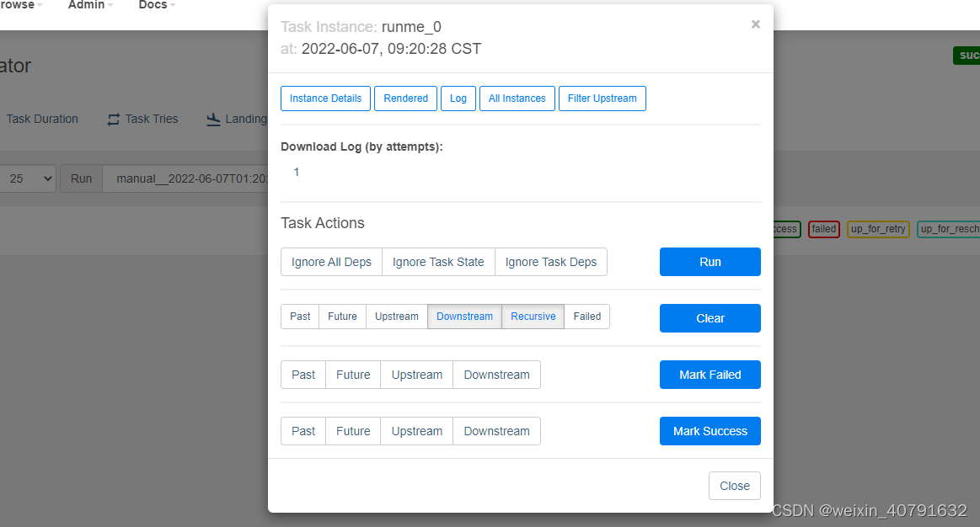The width and height of the screenshot is (980, 527).
Task: Toggle Past in the Mark Success row
Action: (x=303, y=431)
